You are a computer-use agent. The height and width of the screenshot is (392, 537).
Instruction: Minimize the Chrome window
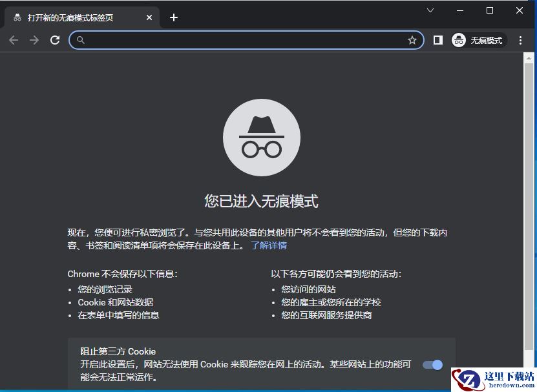coord(460,10)
